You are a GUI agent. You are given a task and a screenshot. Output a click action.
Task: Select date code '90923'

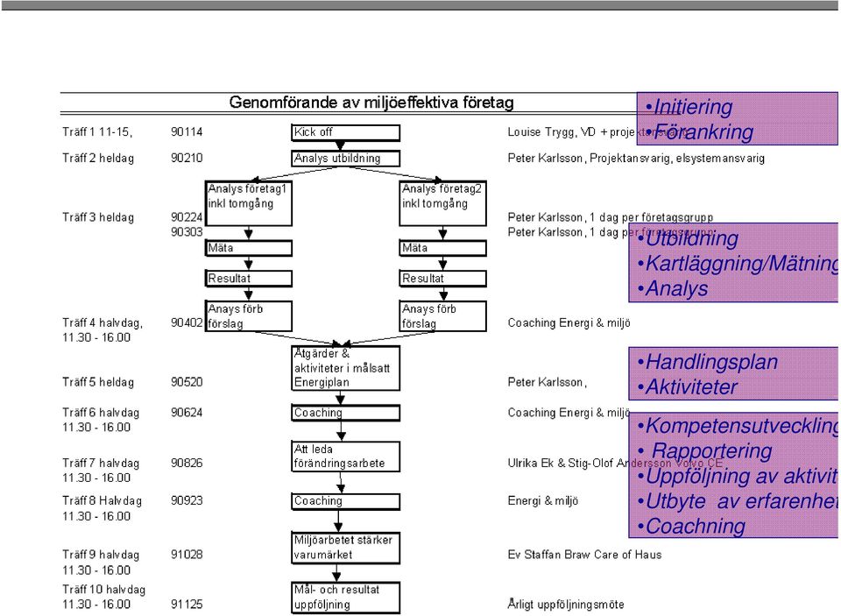point(187,500)
